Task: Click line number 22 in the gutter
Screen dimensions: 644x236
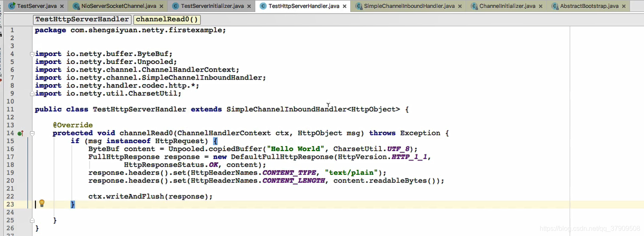Action: tap(10, 196)
